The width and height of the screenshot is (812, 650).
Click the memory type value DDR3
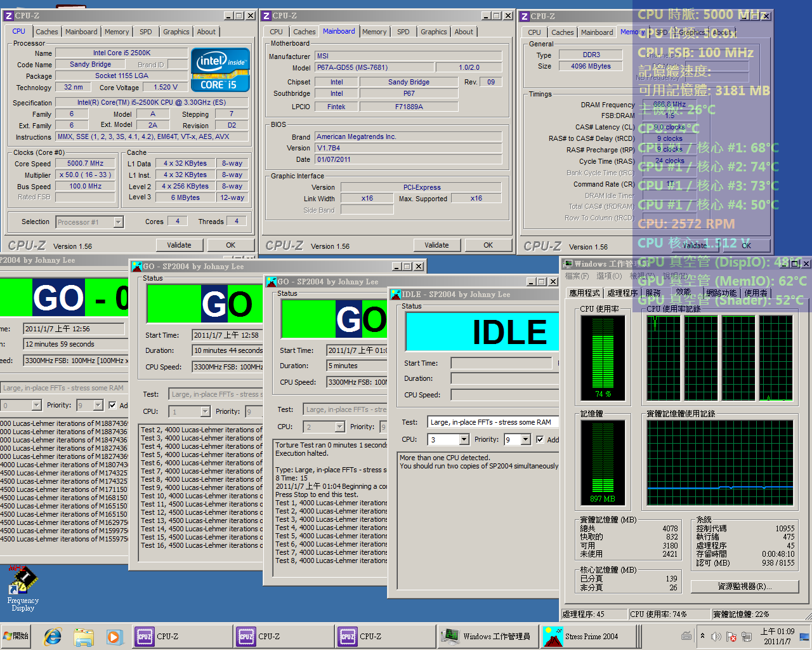(x=591, y=55)
